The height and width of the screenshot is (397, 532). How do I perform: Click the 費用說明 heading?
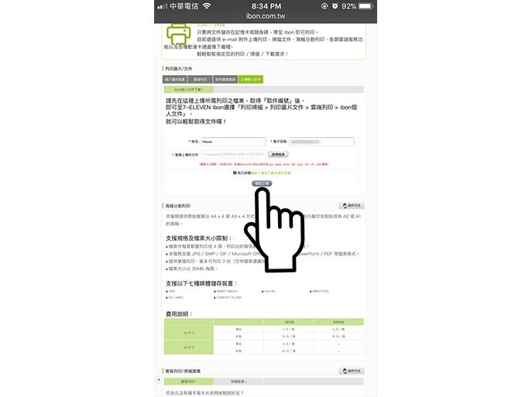pyautogui.click(x=178, y=314)
